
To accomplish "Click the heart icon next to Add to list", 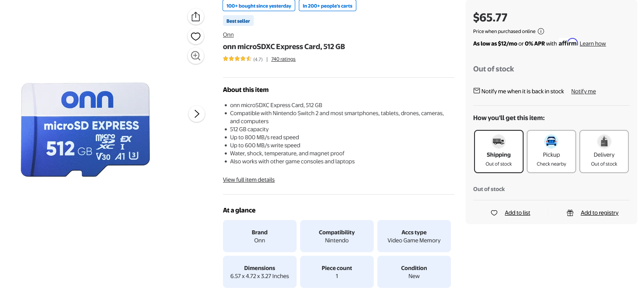I will tap(494, 213).
